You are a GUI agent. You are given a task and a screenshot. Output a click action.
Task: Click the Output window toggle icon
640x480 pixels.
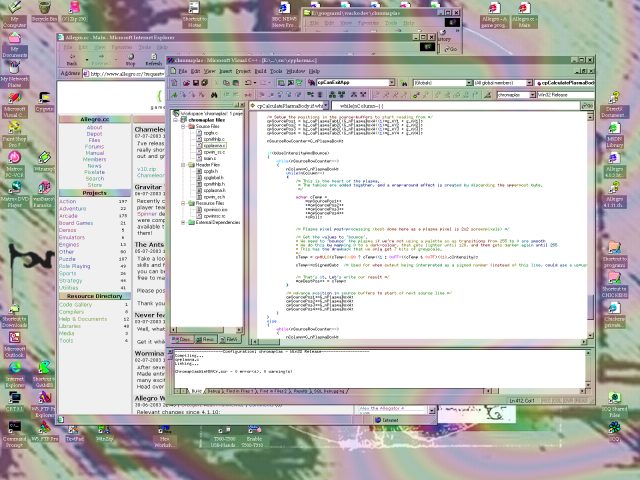[x=290, y=83]
